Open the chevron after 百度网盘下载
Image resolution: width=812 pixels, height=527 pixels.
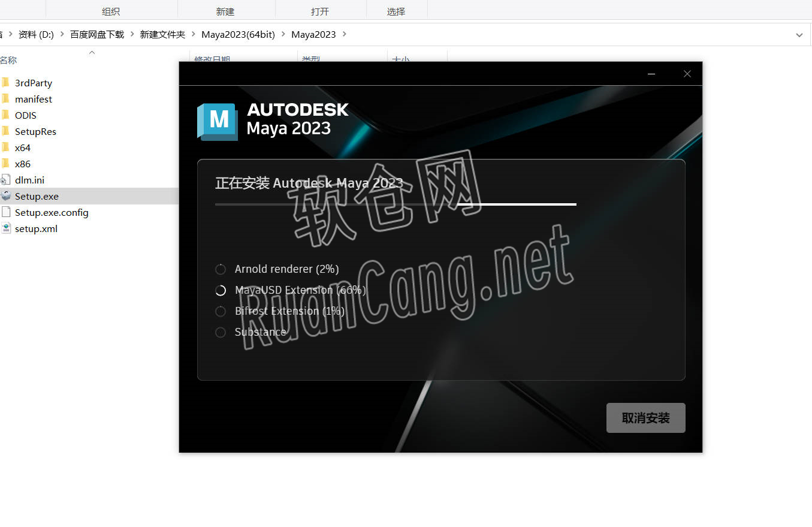click(x=132, y=34)
